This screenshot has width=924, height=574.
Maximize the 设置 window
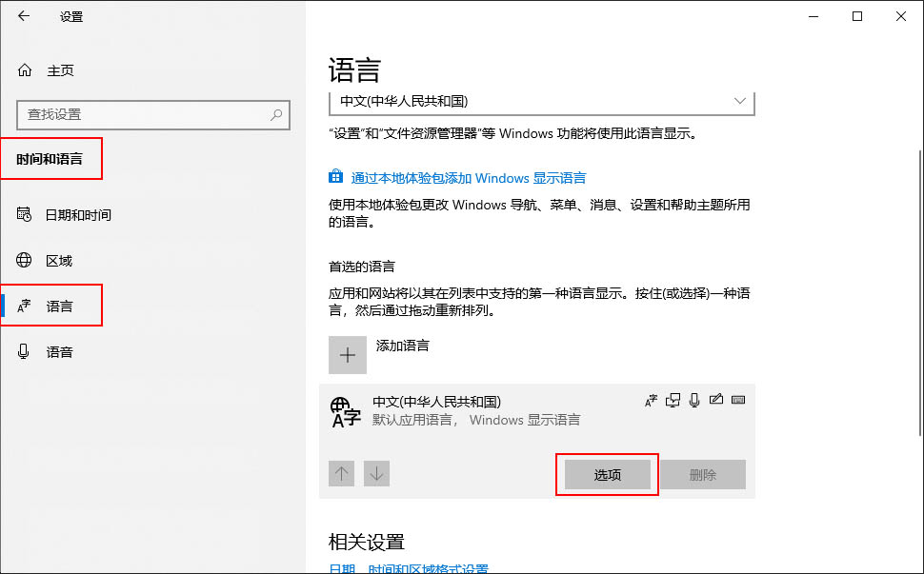tap(857, 16)
